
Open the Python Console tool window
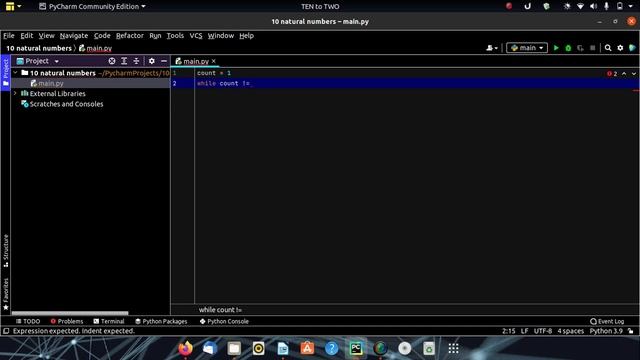pos(224,321)
